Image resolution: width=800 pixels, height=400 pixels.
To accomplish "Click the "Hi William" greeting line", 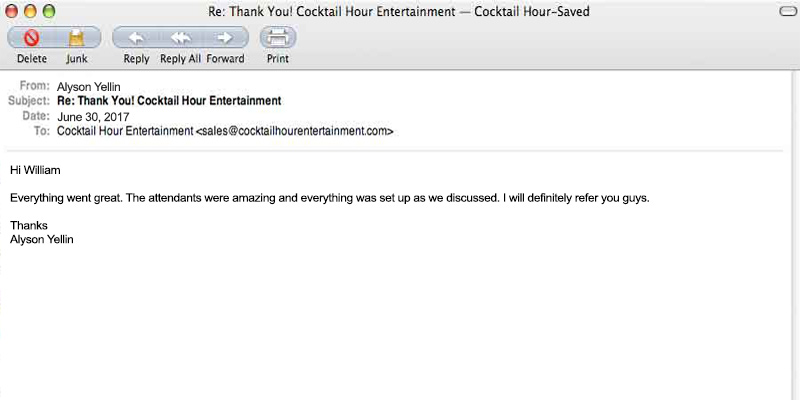I will (x=35, y=170).
